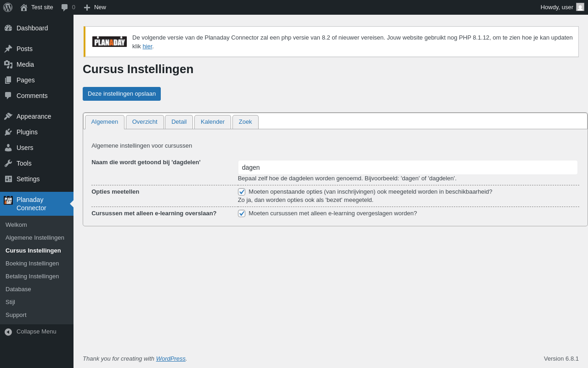588x368 pixels.
Task: Open the Welkom submenu page
Action: 16,225
